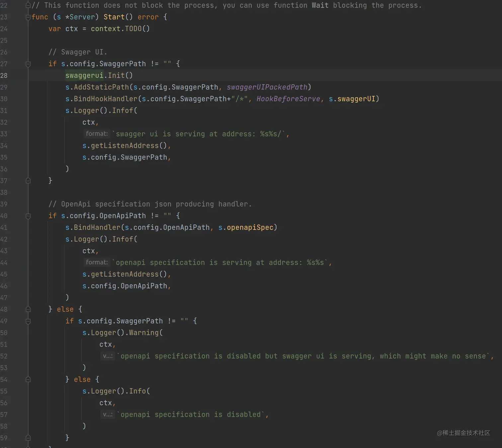Screen dimensions: 502x448
Task: Click 'getListenAddress()' on line 34
Action: point(129,145)
